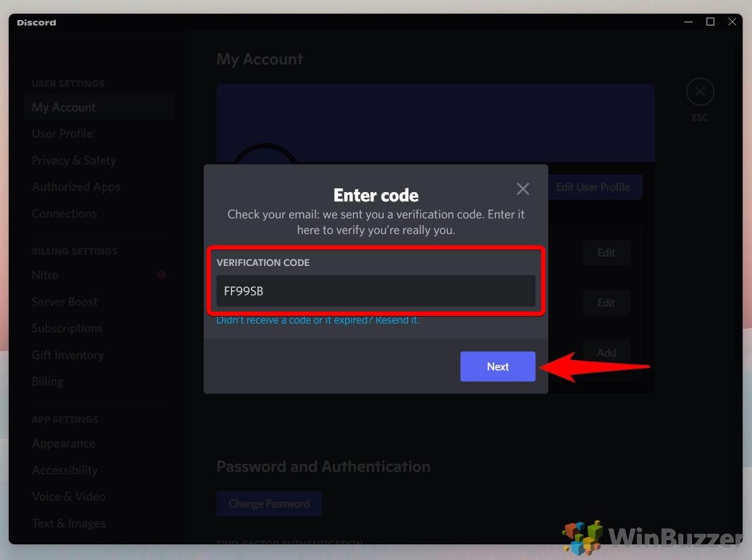Click Change Password button

tap(269, 504)
